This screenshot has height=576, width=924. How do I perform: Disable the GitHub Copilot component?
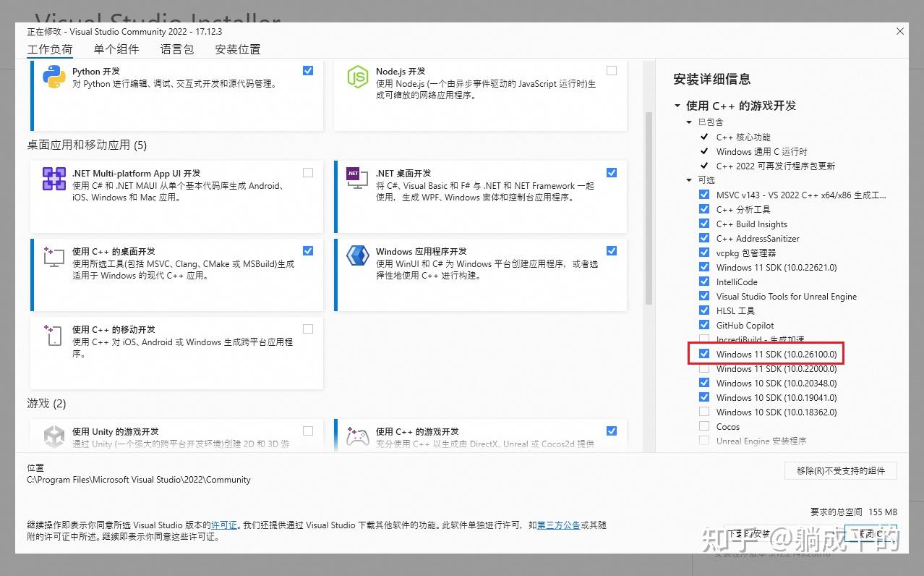point(703,325)
